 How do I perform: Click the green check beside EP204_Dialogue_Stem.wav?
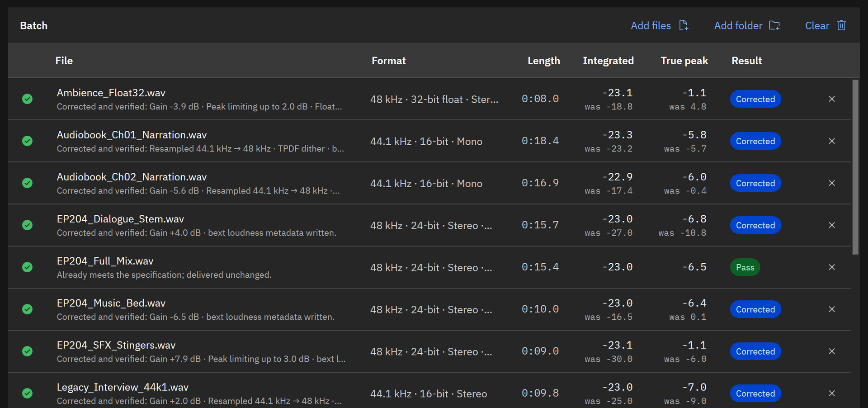point(28,225)
